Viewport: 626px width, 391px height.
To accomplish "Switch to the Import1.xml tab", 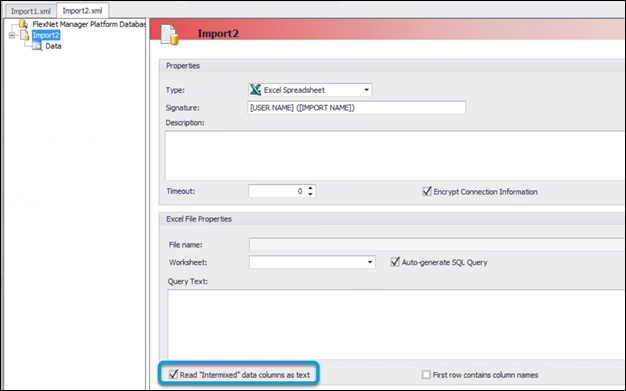I will 31,11.
